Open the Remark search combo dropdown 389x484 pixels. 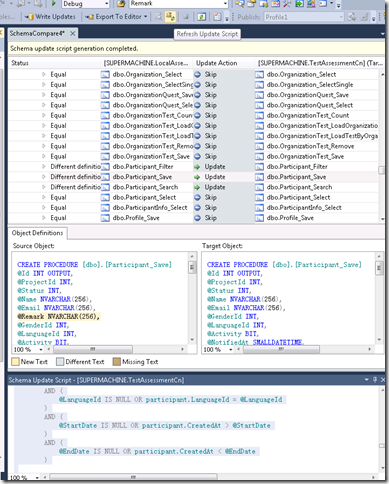click(225, 4)
